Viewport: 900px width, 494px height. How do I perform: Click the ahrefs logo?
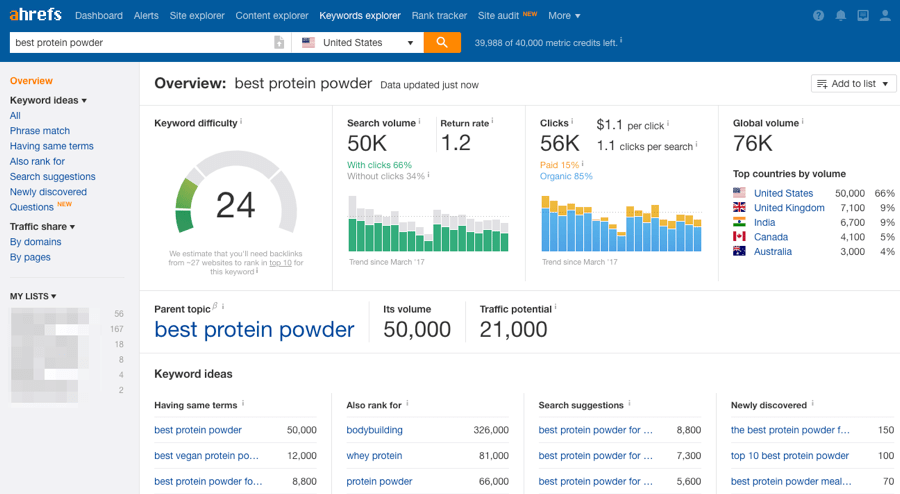coord(35,15)
